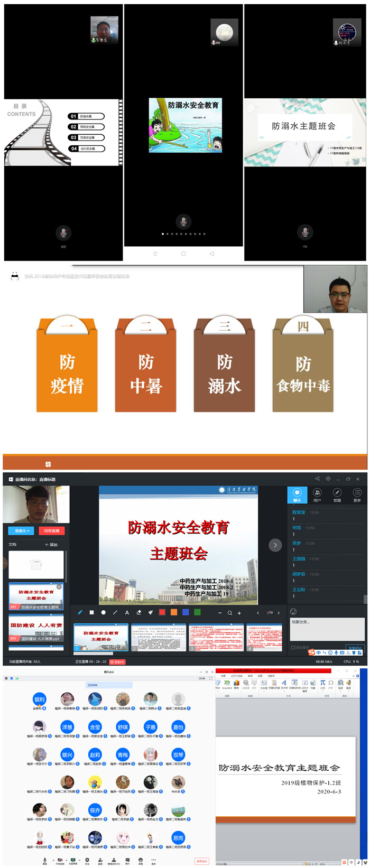The image size is (370, 868).
Task: Click the magnifier zoom icon
Action: coord(230,613)
